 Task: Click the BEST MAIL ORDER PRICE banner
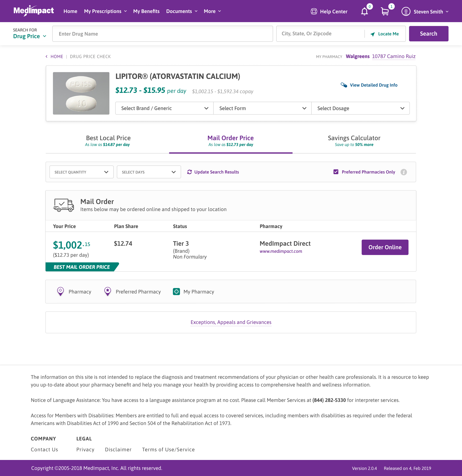coord(82,267)
